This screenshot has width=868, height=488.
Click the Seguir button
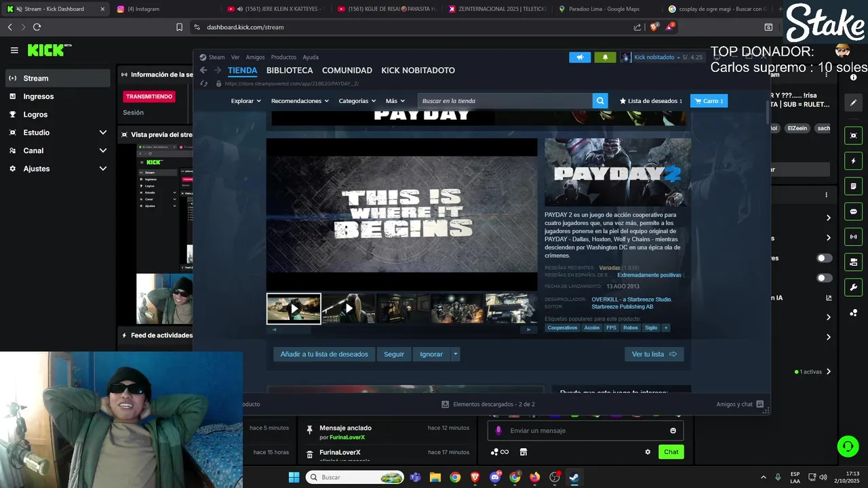click(394, 354)
